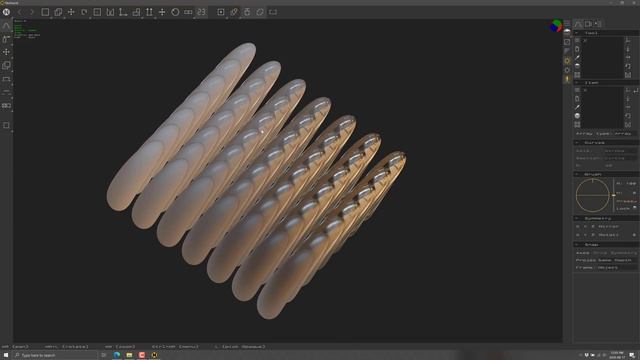Click the wide rectangle icon ending the top toolbar
The image size is (640, 360).
coord(273,12)
